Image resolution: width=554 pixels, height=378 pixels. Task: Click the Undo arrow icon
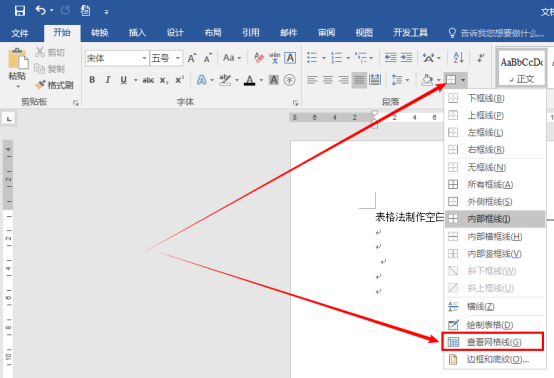[41, 11]
